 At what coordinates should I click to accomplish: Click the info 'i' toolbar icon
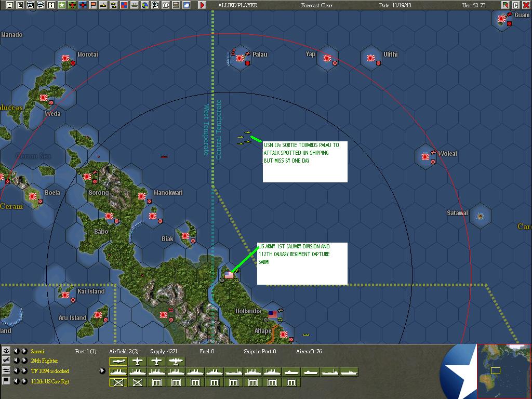coord(51,5)
